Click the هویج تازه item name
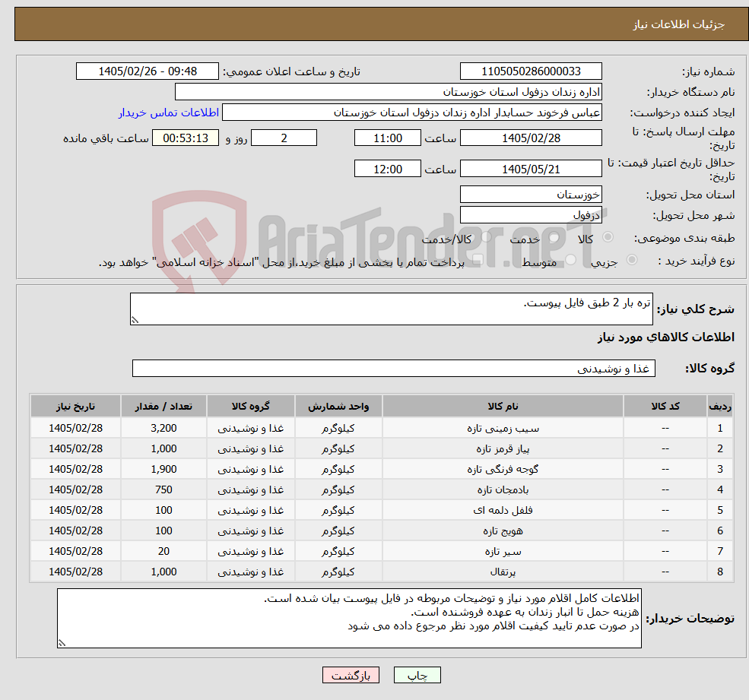The image size is (749, 700). click(x=503, y=531)
